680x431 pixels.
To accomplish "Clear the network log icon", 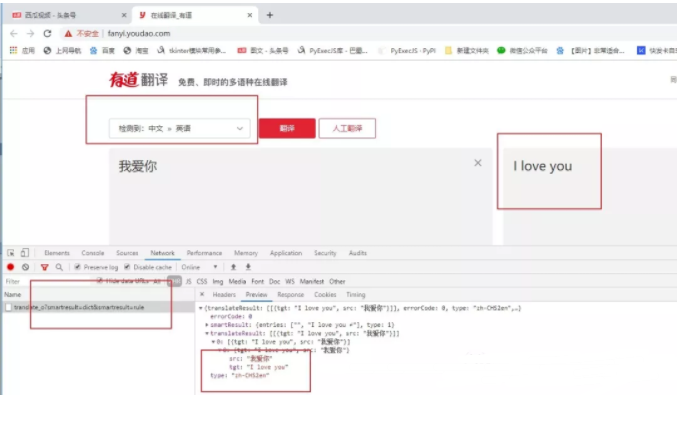I will (26, 267).
